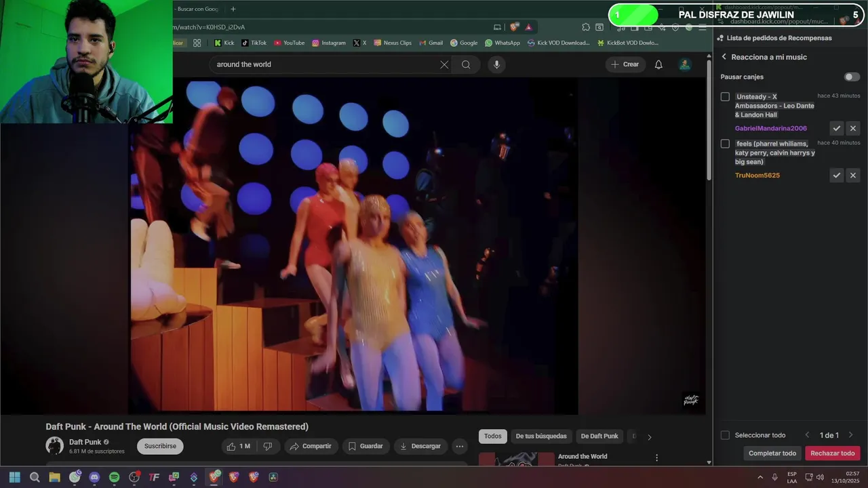Open the KickBot VOD Download bookmark

click(x=628, y=43)
